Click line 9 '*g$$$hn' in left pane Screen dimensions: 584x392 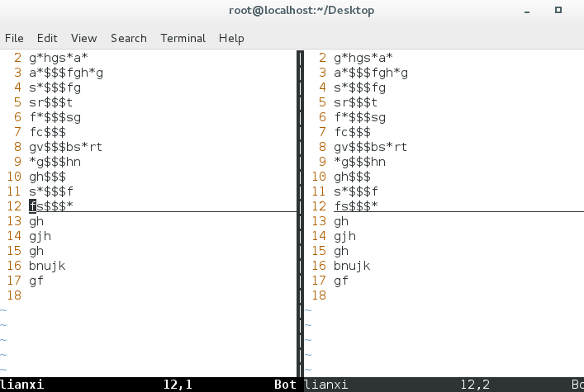pyautogui.click(x=55, y=162)
